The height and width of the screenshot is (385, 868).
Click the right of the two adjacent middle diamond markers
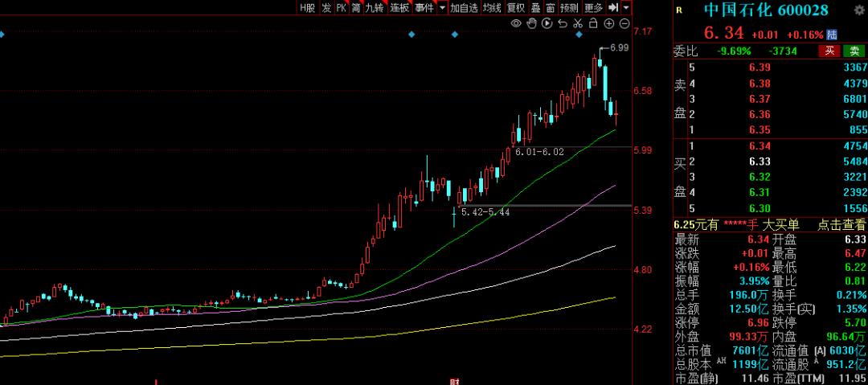point(454,35)
